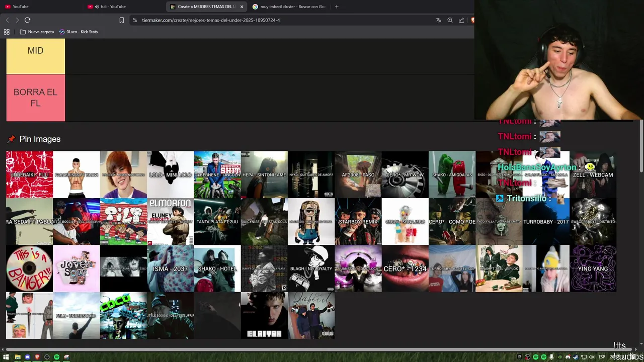644x362 pixels.
Task: Select the EL AIYAH thumbnail
Action: point(264,315)
